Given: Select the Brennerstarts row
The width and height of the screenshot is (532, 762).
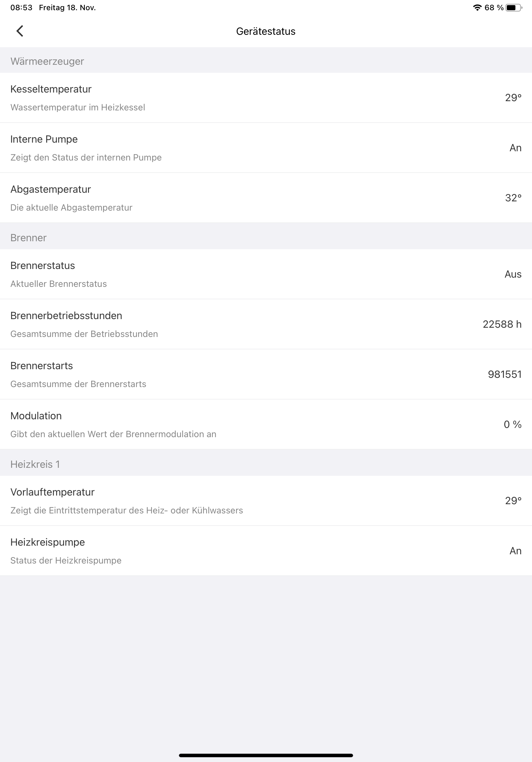Looking at the screenshot, I should coord(265,374).
